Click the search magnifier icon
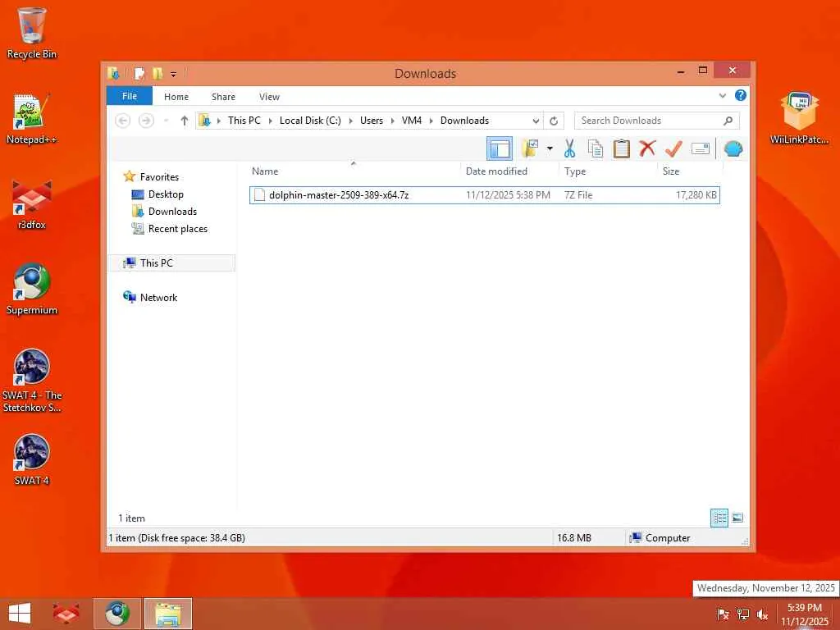This screenshot has width=840, height=630. (728, 121)
